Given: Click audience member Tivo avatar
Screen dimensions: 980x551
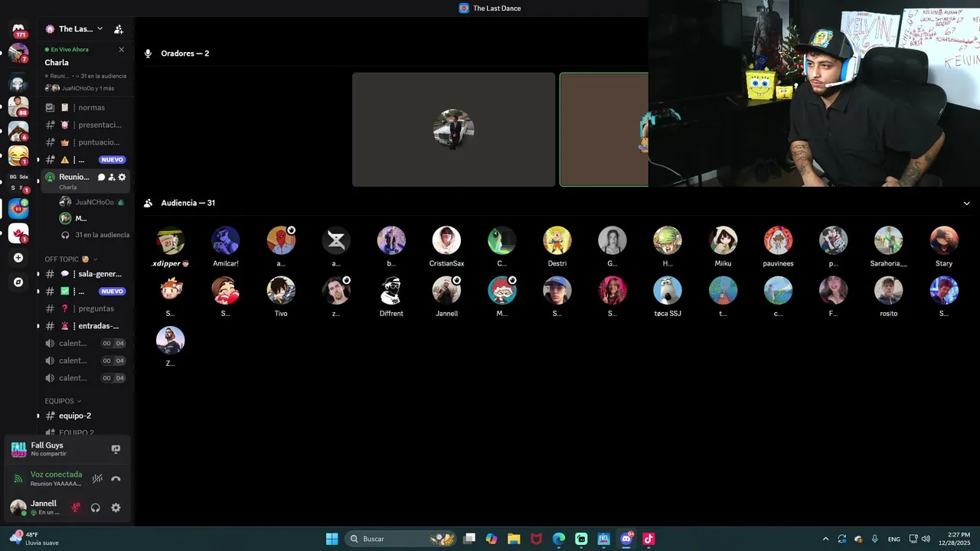Looking at the screenshot, I should pos(281,291).
